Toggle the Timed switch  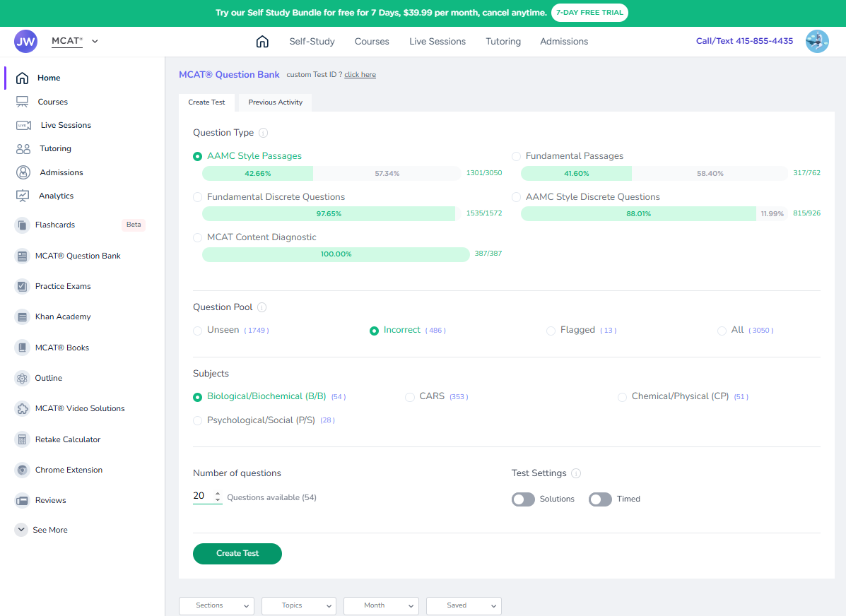600,499
